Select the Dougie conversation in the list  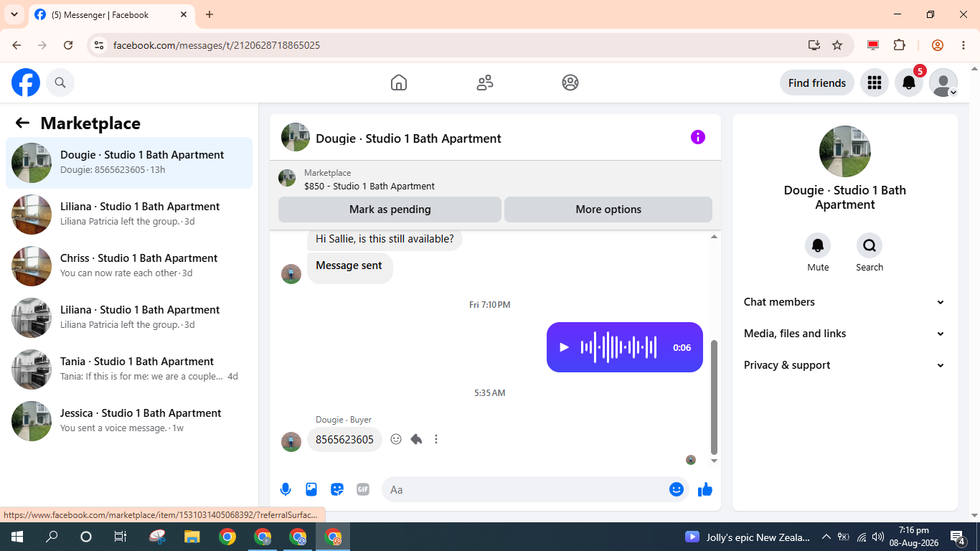click(x=129, y=163)
